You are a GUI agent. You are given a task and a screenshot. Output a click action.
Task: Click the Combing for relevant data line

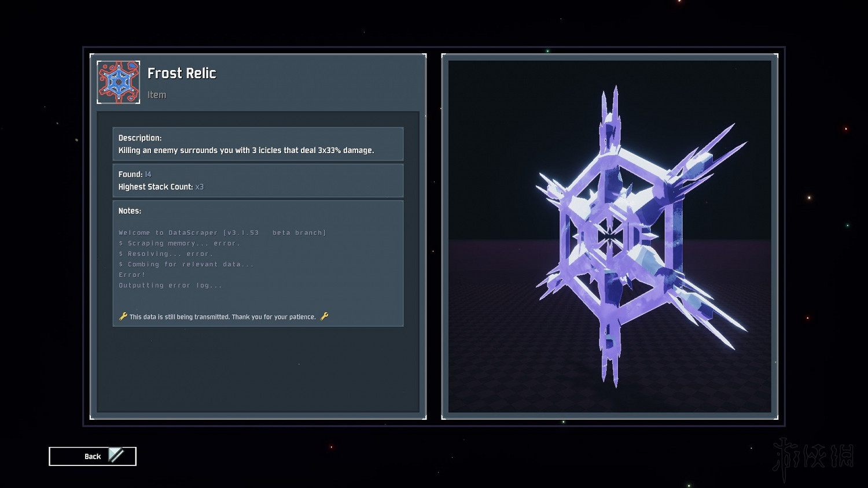[186, 264]
